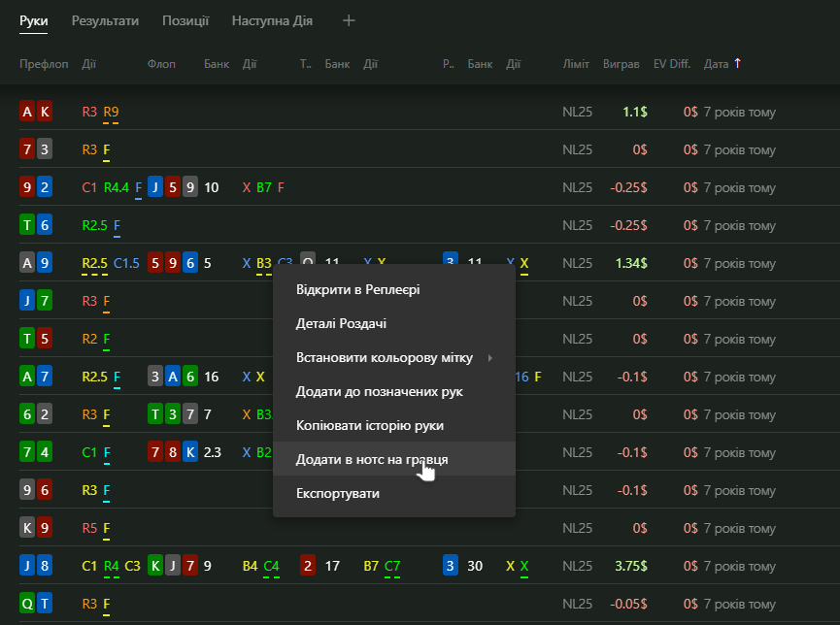
Task: Sort by Ліміт column header
Action: tap(576, 64)
